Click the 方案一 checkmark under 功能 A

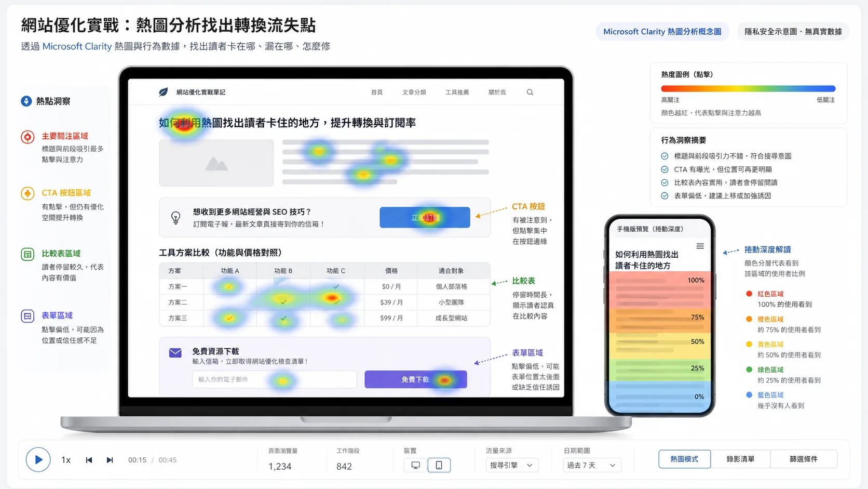[x=229, y=286]
